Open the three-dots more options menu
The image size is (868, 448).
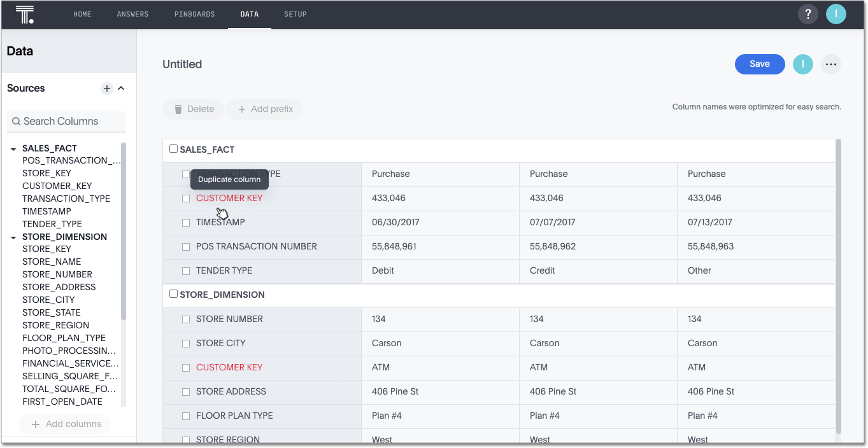(x=830, y=64)
